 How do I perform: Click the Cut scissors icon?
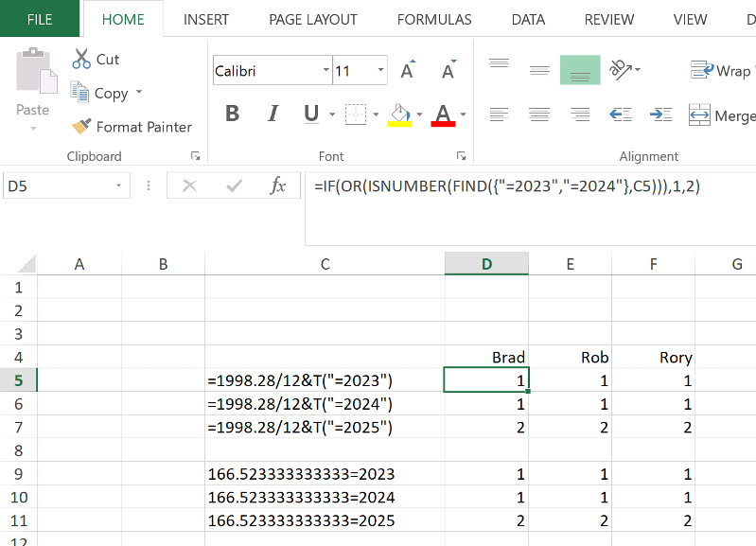pos(81,60)
